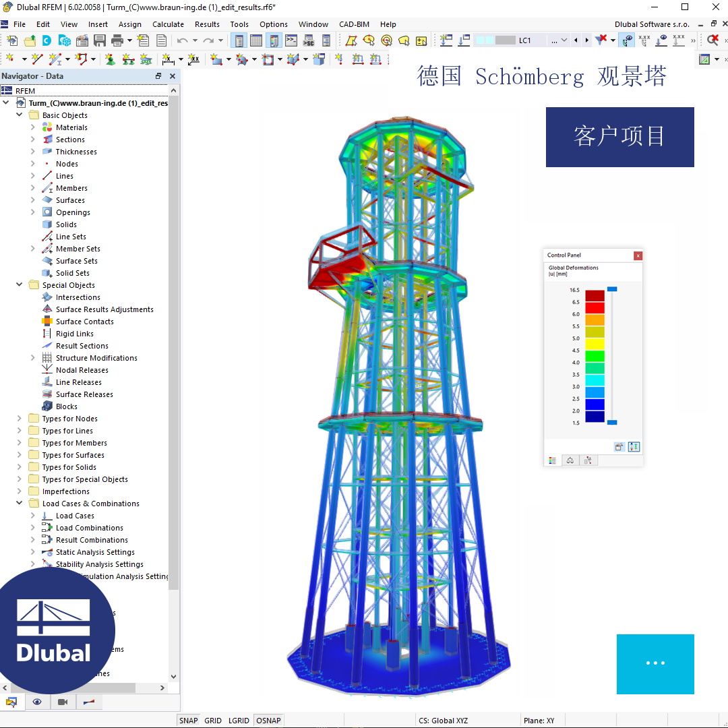The height and width of the screenshot is (728, 728).
Task: Close the Control Panel with red X
Action: [638, 256]
